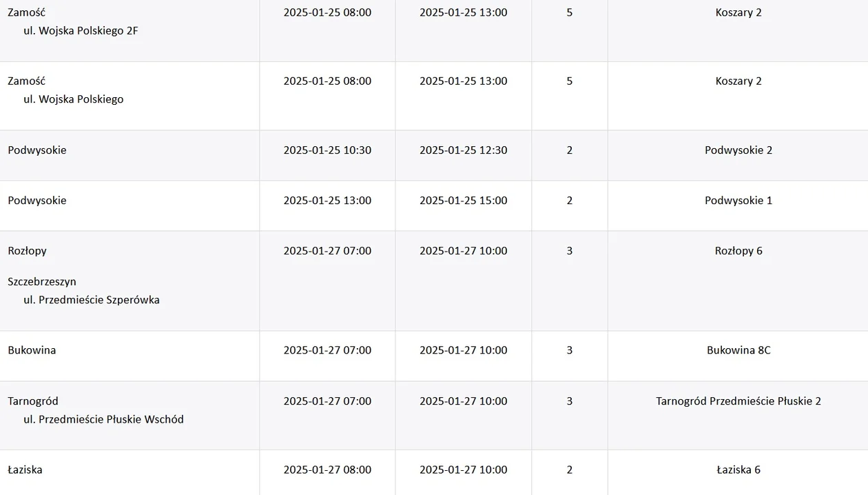
Task: Click the 2025-01-27 08:00 start time
Action: (x=327, y=469)
